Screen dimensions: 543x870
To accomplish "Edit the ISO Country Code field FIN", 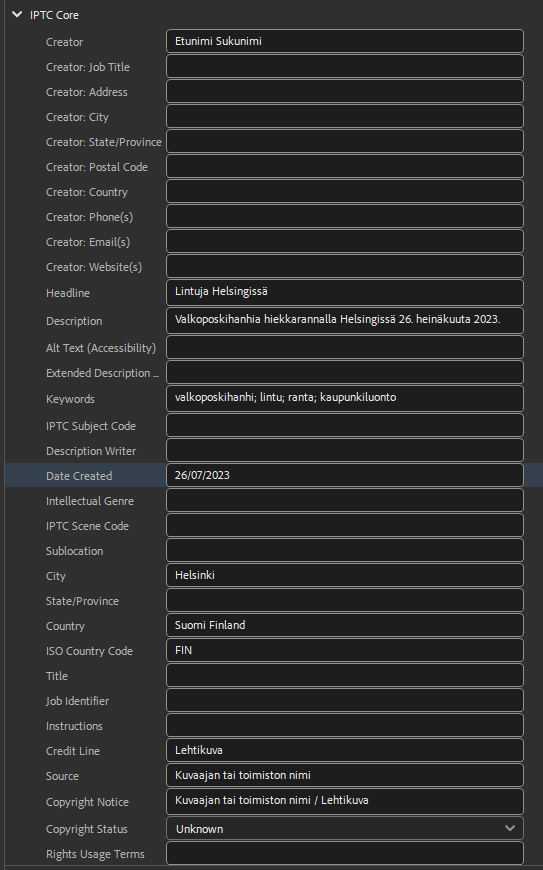I will click(345, 650).
